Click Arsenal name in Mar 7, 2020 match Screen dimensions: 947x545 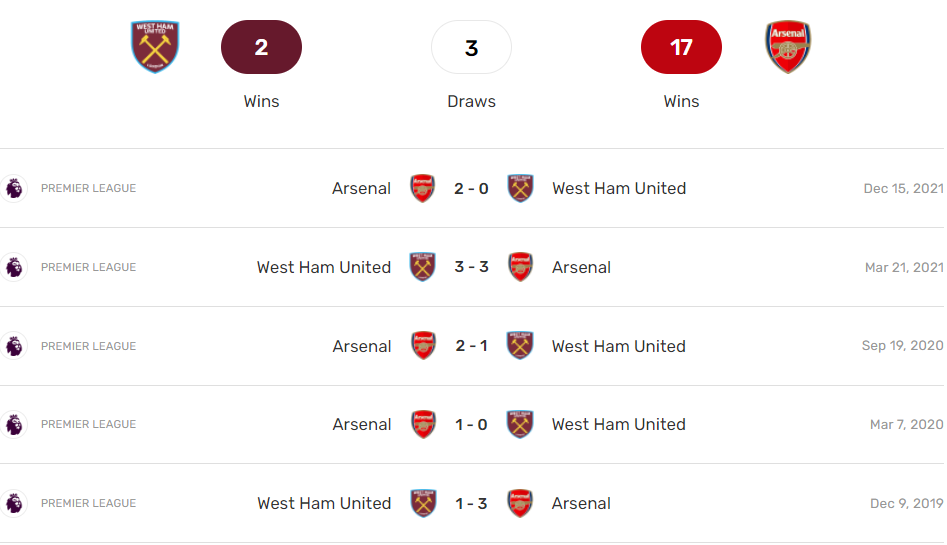[x=362, y=424]
